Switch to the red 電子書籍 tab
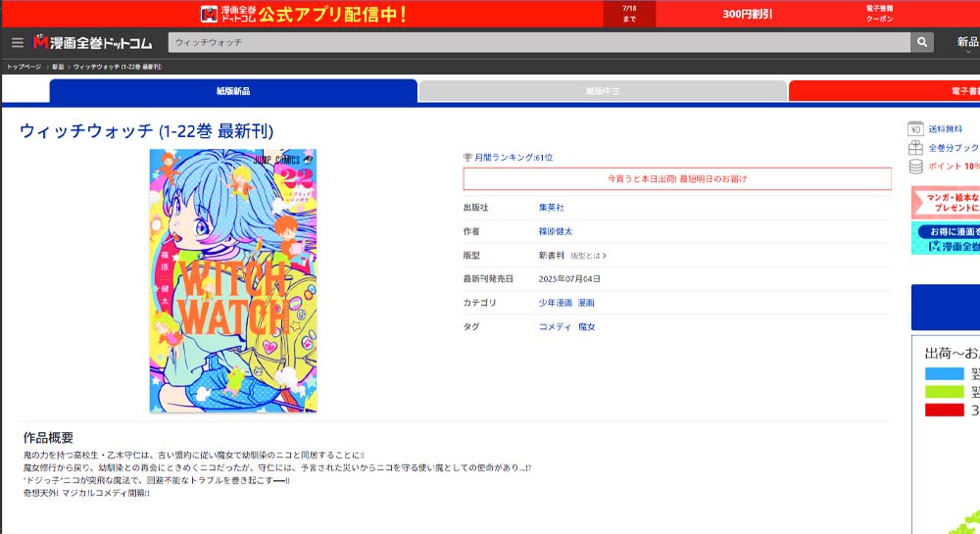Viewport: 980px width, 534px height. pos(884,91)
